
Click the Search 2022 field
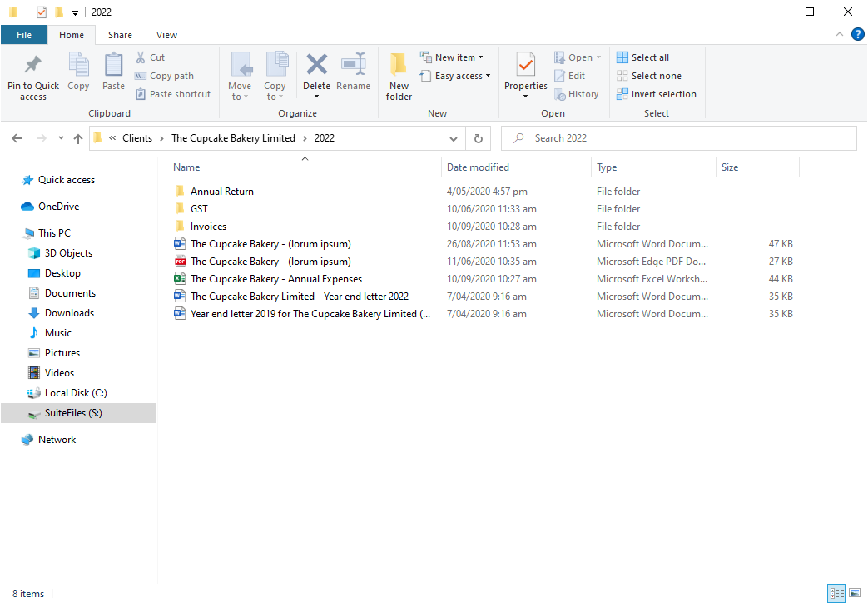pyautogui.click(x=679, y=138)
